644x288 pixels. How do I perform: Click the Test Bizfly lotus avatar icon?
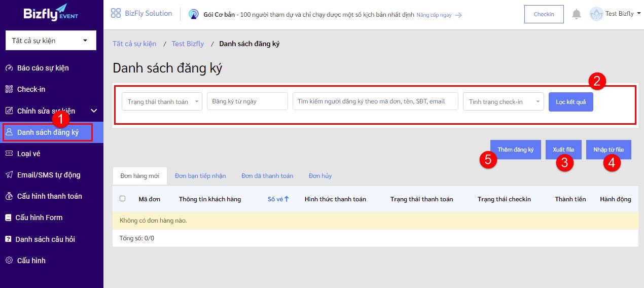tap(596, 14)
